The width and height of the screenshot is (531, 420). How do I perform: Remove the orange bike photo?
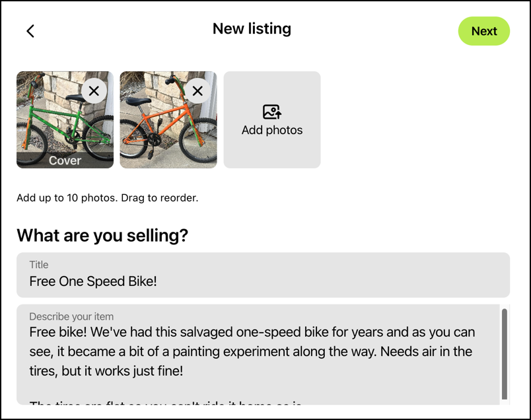click(197, 90)
